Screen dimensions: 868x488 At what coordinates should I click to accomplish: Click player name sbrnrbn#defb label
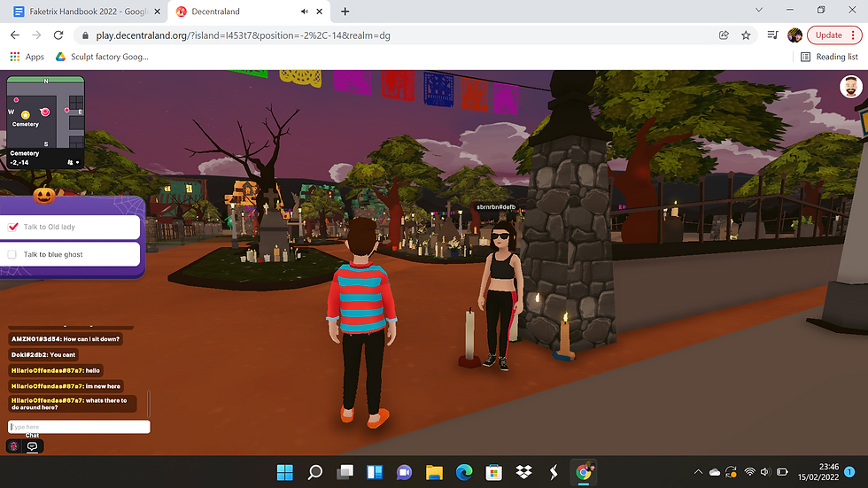tap(496, 207)
